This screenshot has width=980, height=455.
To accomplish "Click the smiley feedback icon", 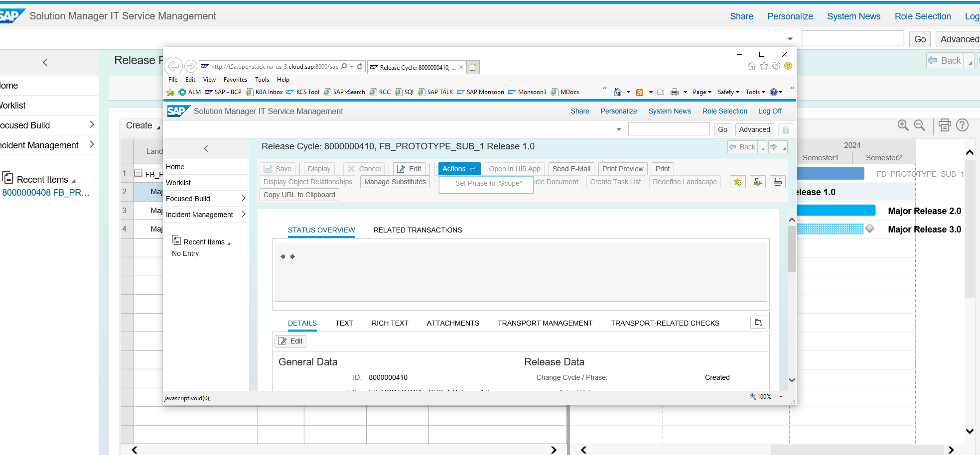I will pyautogui.click(x=788, y=66).
